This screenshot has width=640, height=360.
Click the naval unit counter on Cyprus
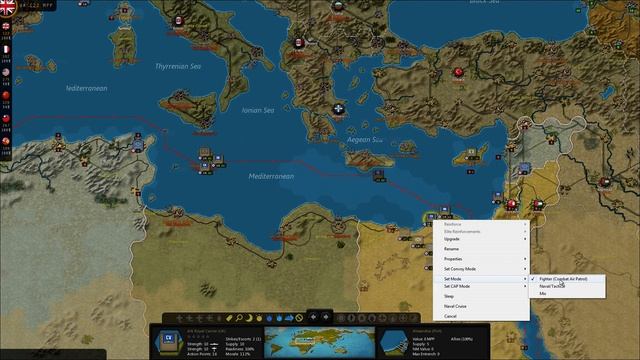[x=472, y=153]
